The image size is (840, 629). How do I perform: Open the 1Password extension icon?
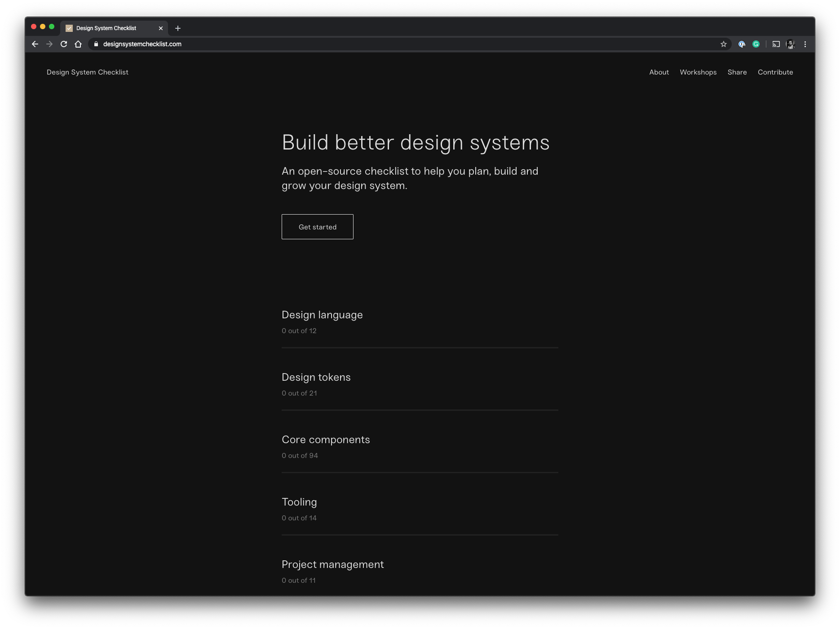point(742,44)
